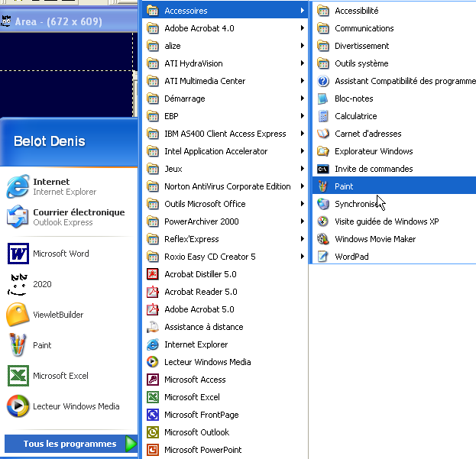Click the Microsoft Outlook icon
This screenshot has width=476, height=459.
(153, 432)
